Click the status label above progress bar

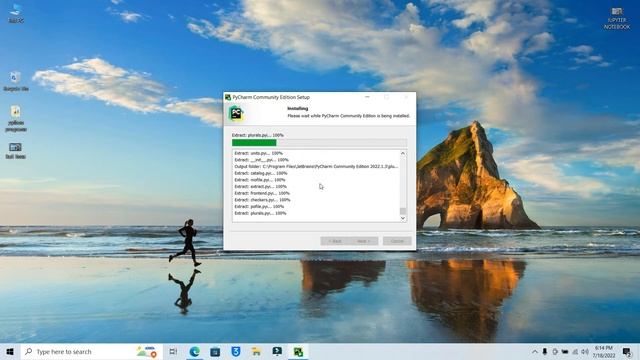click(x=258, y=135)
